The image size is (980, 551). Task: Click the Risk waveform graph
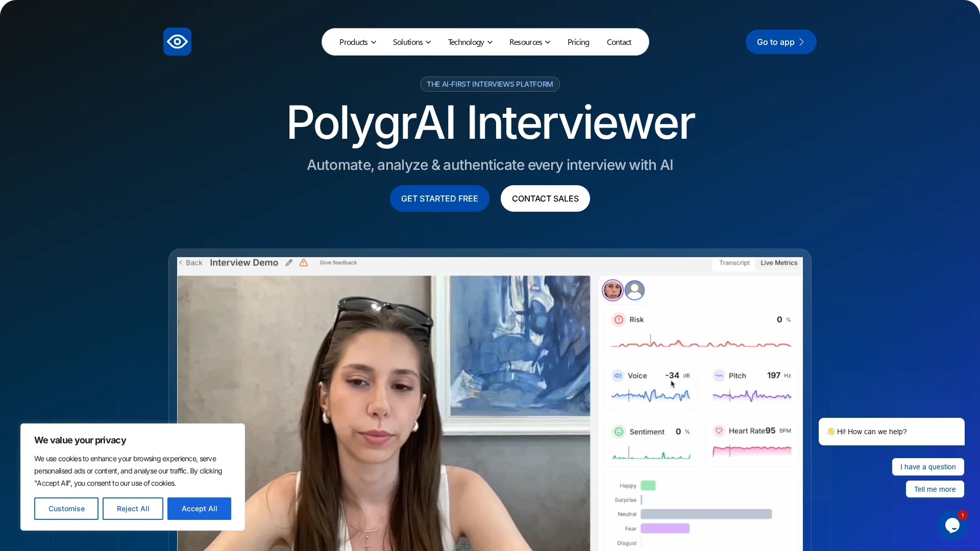click(701, 342)
